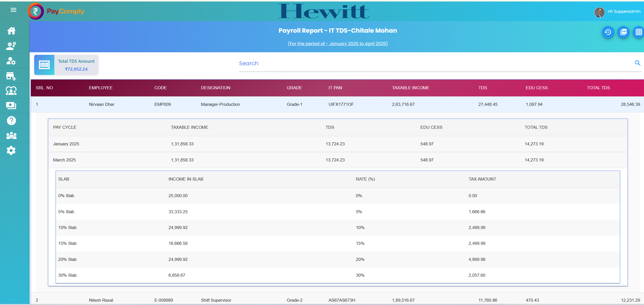644x305 pixels.
Task: Expand Nilesh Rasal employee row
Action: 101,300
